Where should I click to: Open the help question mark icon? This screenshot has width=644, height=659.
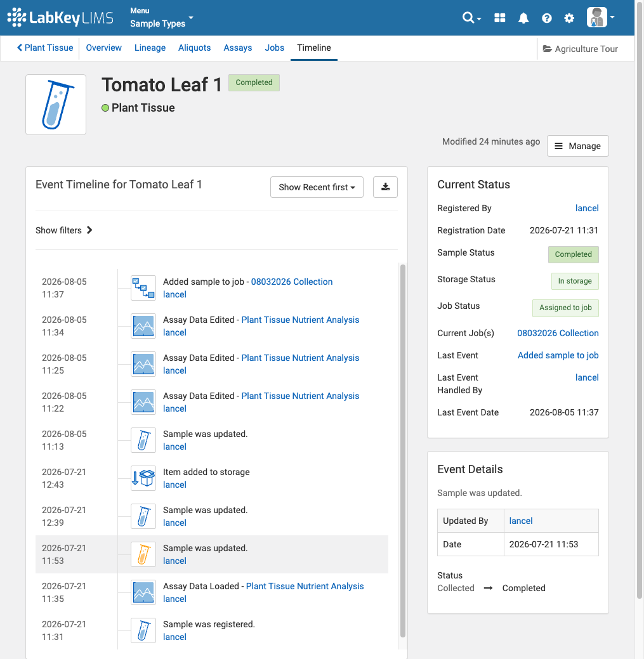coord(546,18)
